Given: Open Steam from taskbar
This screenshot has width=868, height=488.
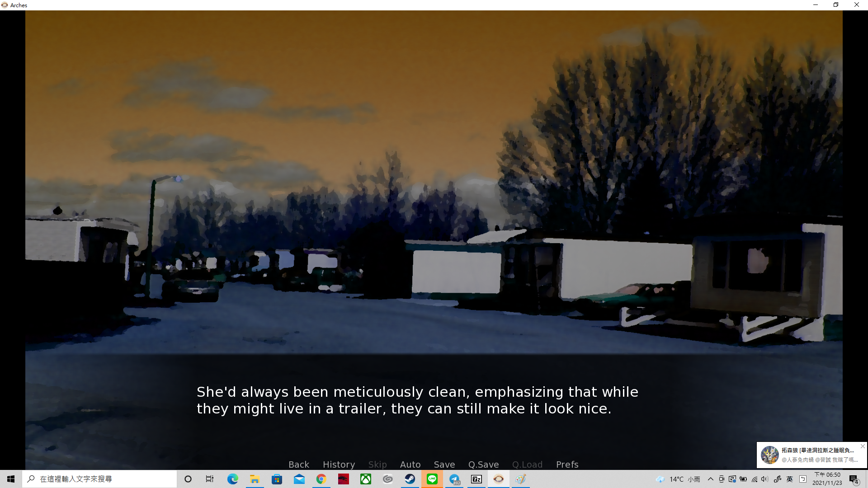Looking at the screenshot, I should coord(410,479).
